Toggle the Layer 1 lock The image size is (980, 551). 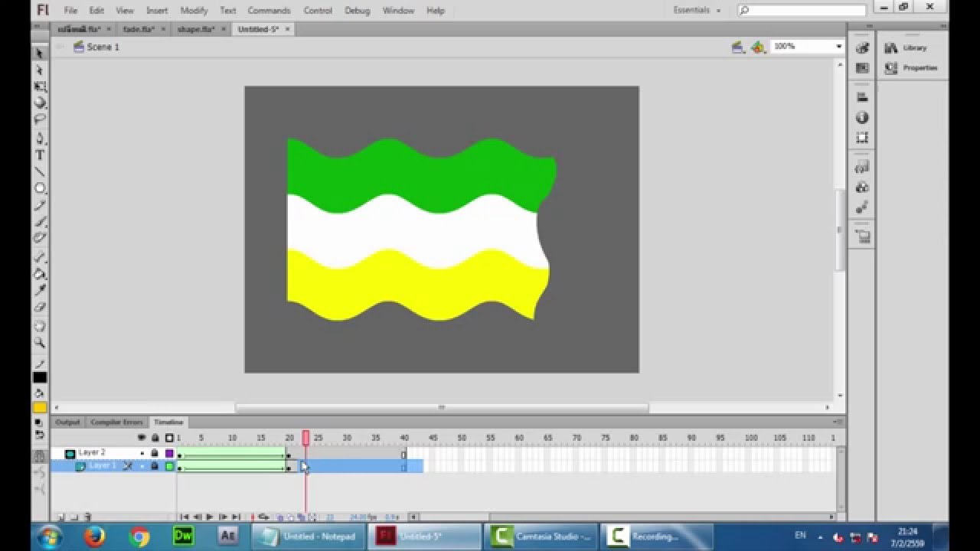coord(155,466)
